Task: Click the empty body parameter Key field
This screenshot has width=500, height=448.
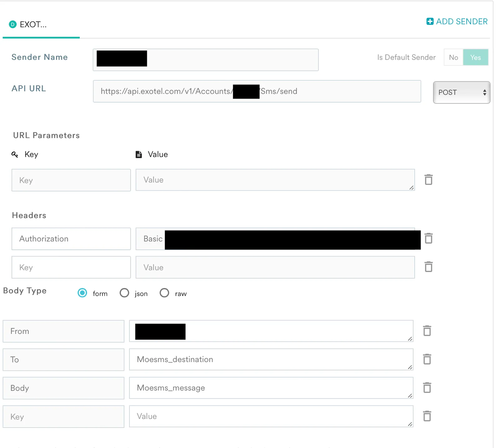Action: click(x=63, y=416)
